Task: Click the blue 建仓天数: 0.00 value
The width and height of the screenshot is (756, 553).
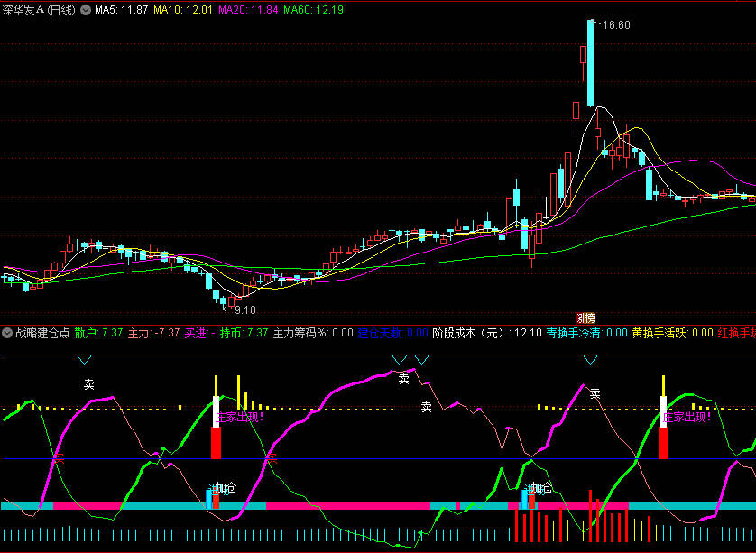Action: point(393,333)
